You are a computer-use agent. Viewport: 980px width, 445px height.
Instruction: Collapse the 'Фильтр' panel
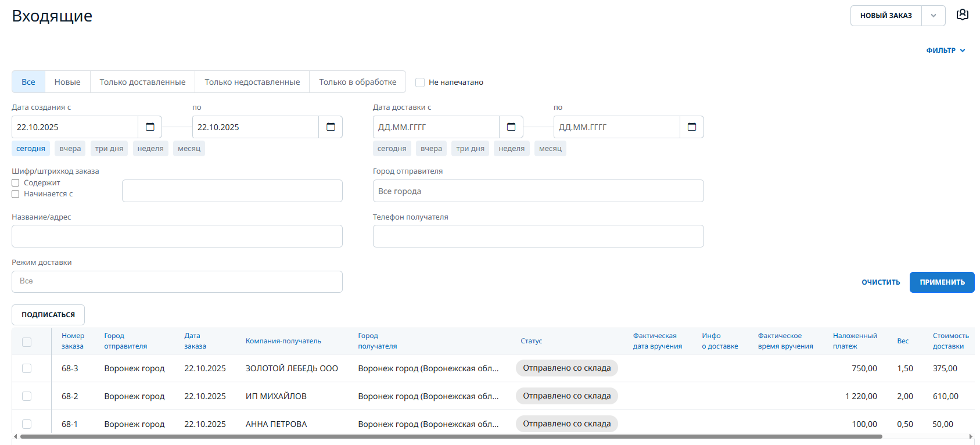click(x=946, y=51)
